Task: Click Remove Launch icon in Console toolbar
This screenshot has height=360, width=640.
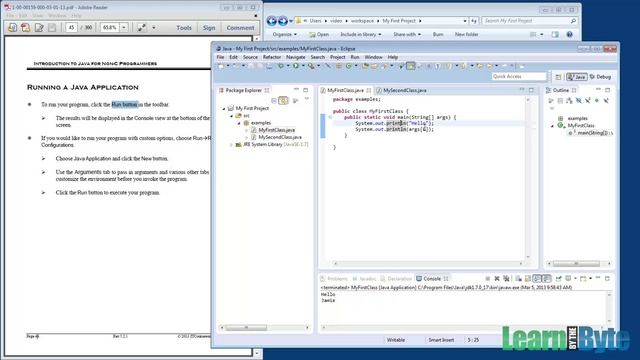Action: 497,279
